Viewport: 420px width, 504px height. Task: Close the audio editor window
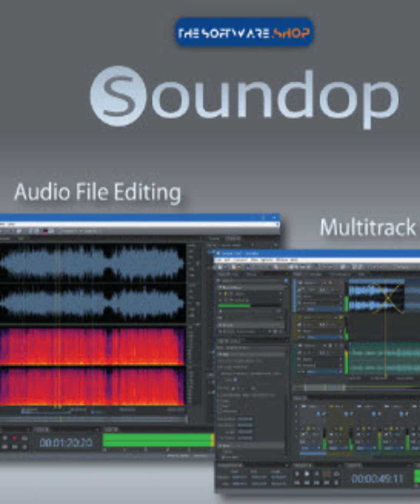pyautogui.click(x=274, y=218)
